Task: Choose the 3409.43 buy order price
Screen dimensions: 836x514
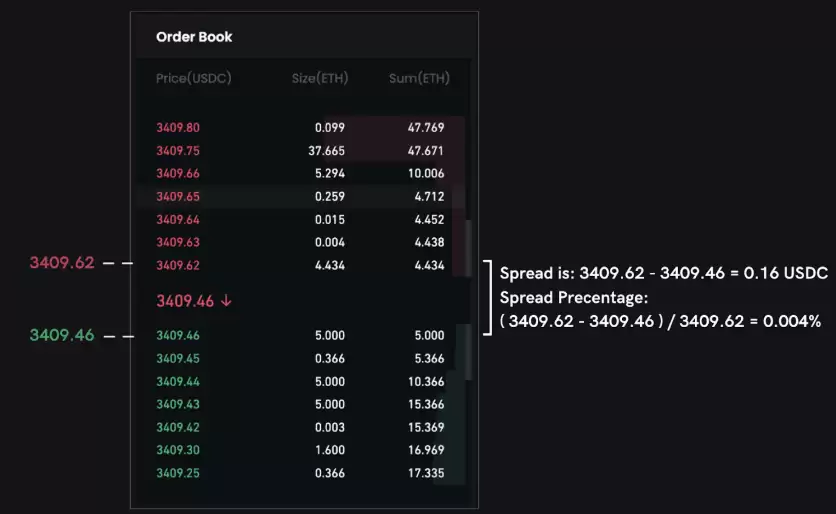Action: 178,404
